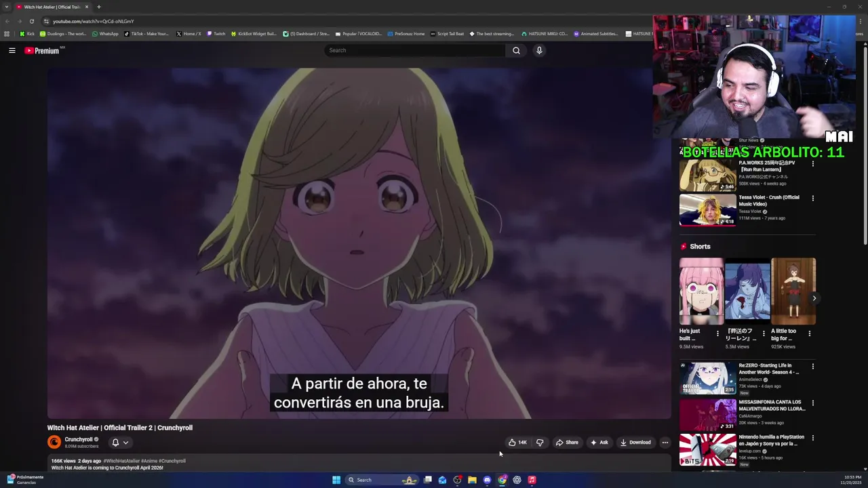The image size is (868, 488).
Task: Share the trailer video
Action: [x=567, y=443]
